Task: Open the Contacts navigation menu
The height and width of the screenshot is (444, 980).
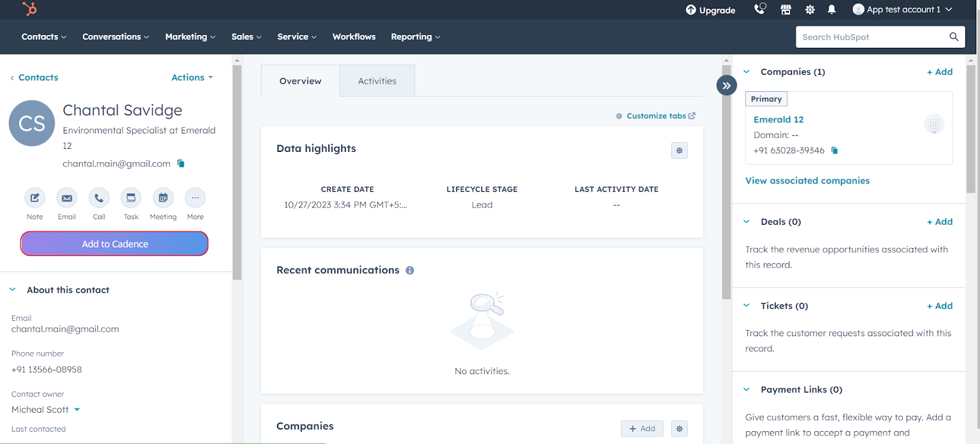Action: (x=43, y=37)
